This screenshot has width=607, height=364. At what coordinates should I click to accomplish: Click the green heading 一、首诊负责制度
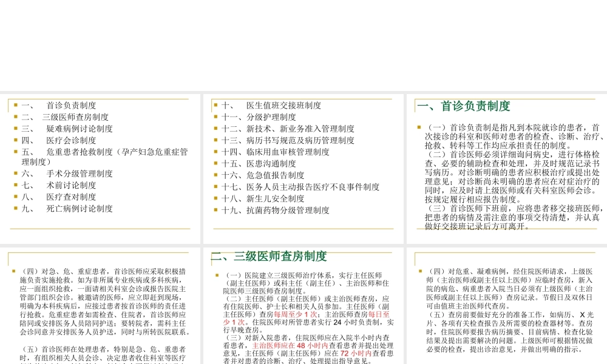(x=463, y=106)
